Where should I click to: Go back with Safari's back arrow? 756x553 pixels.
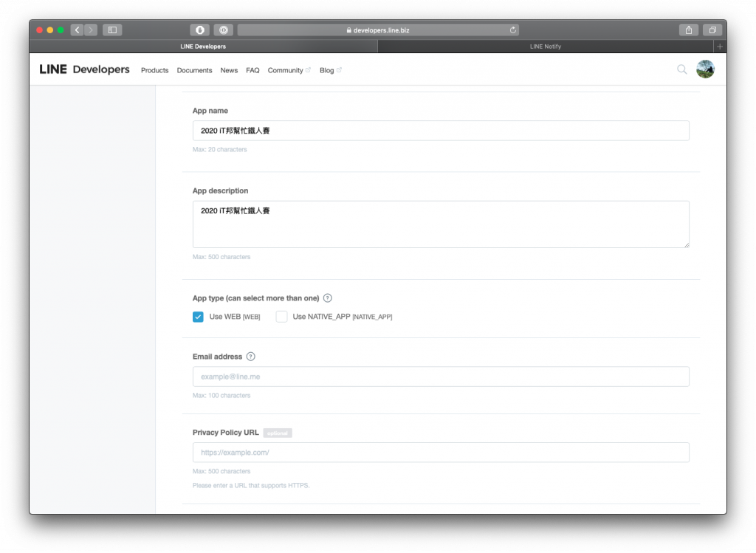pos(77,30)
